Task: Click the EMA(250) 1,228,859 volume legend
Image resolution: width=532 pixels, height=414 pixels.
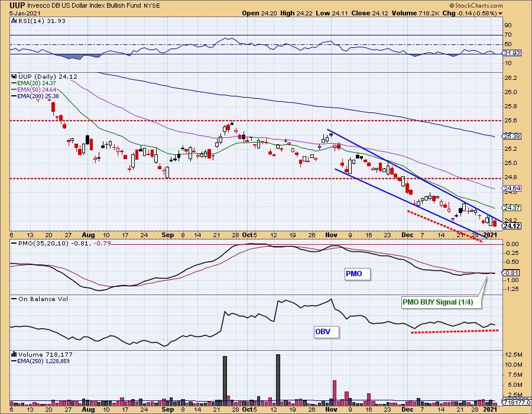Action: click(x=43, y=361)
